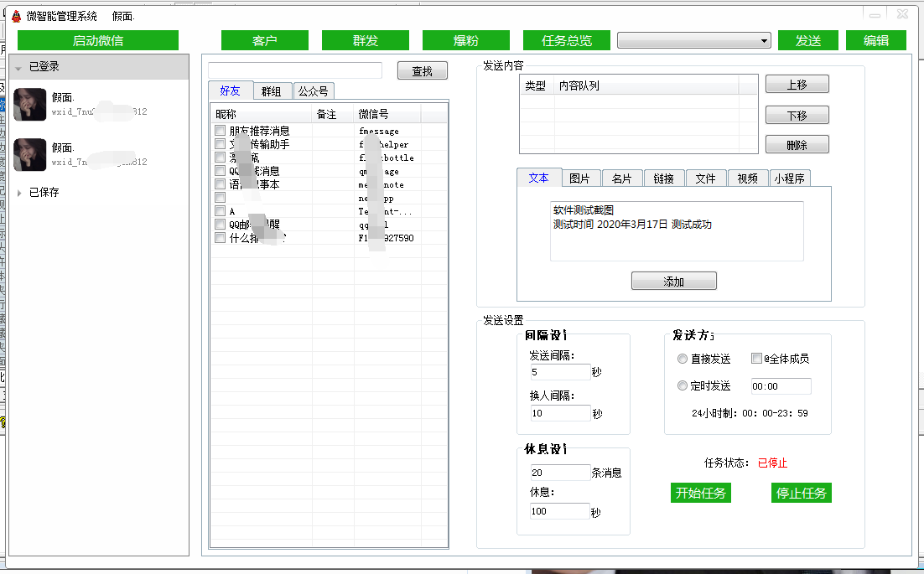The image size is (924, 574).
Task: Sort by the 微信号 column header
Action: [387, 114]
